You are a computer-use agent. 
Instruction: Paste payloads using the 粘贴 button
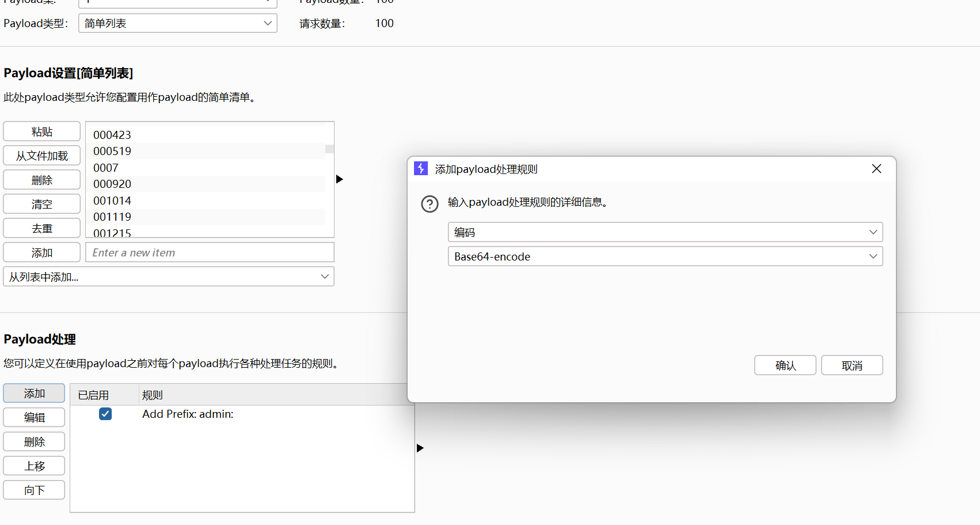point(41,131)
